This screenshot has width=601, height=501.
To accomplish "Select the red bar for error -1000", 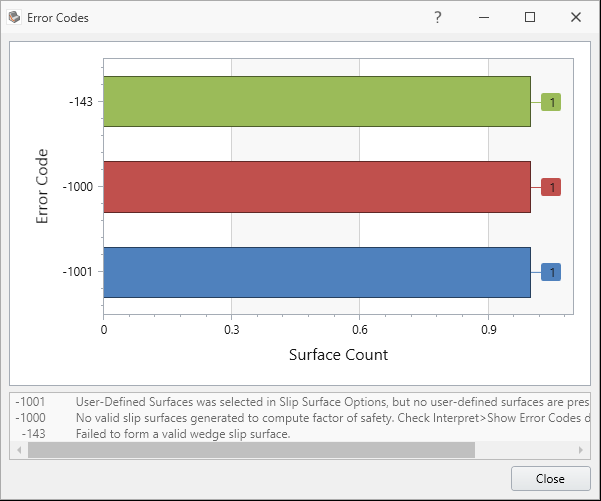I will tap(316, 187).
